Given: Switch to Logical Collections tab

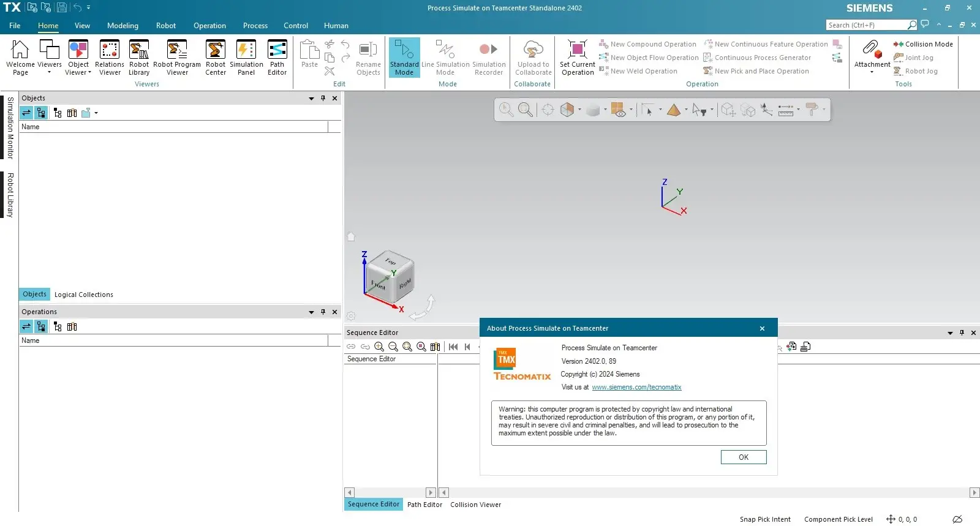Looking at the screenshot, I should click(x=84, y=295).
